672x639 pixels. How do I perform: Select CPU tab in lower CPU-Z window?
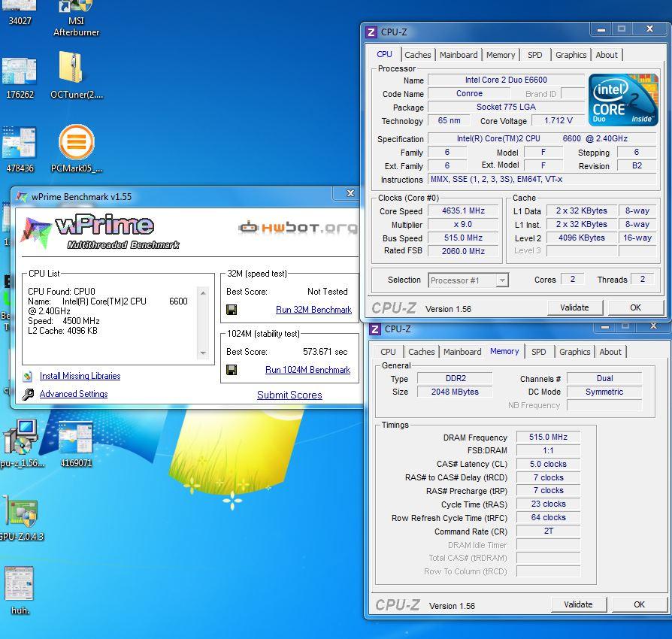(x=388, y=352)
